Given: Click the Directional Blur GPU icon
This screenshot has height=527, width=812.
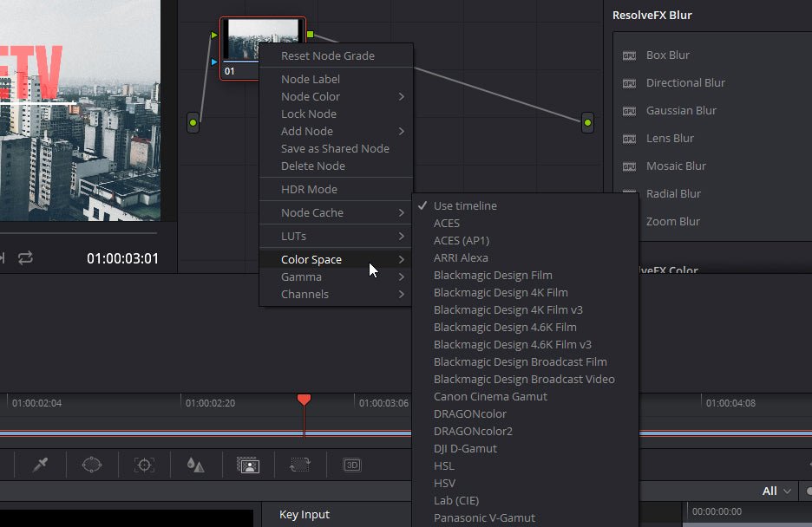Looking at the screenshot, I should pyautogui.click(x=629, y=83).
